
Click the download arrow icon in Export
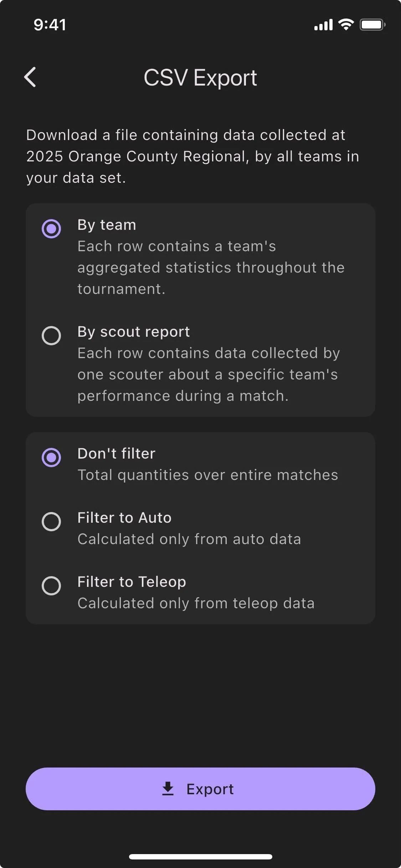(168, 789)
